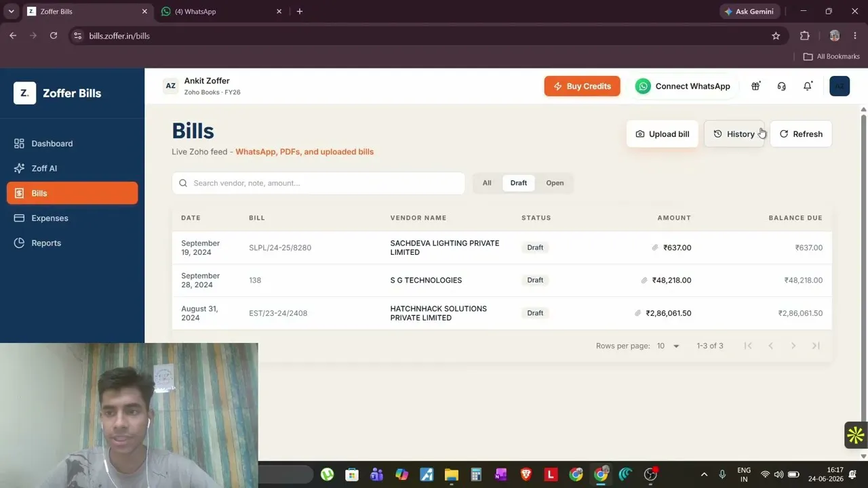The image size is (868, 488).
Task: Open Zoff AI in the sidebar
Action: pyautogui.click(x=72, y=168)
